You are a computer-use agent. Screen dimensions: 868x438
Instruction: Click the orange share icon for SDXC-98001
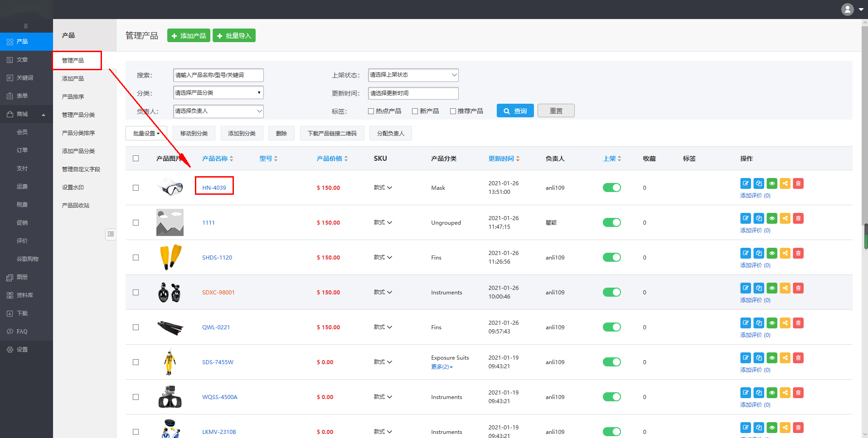click(x=785, y=288)
